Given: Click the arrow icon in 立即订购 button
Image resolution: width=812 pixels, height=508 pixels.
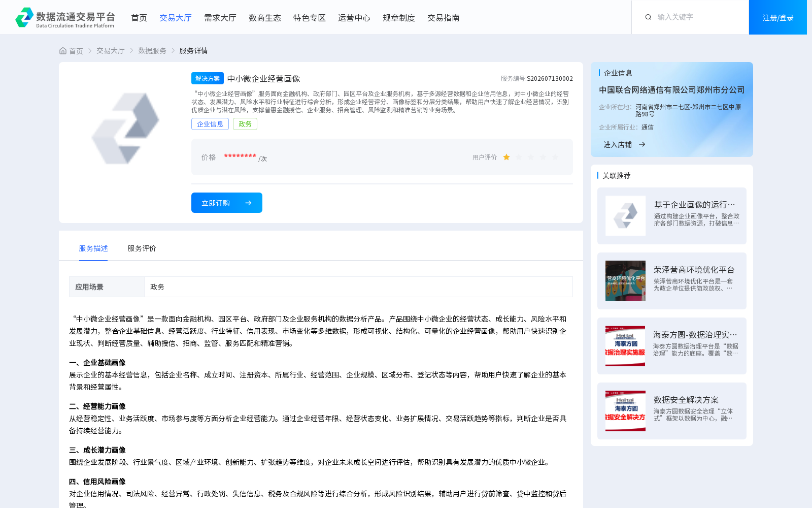Looking at the screenshot, I should [x=248, y=203].
